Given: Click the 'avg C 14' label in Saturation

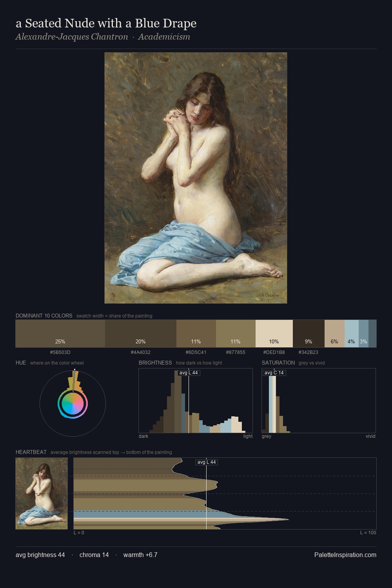Looking at the screenshot, I should pos(274,373).
